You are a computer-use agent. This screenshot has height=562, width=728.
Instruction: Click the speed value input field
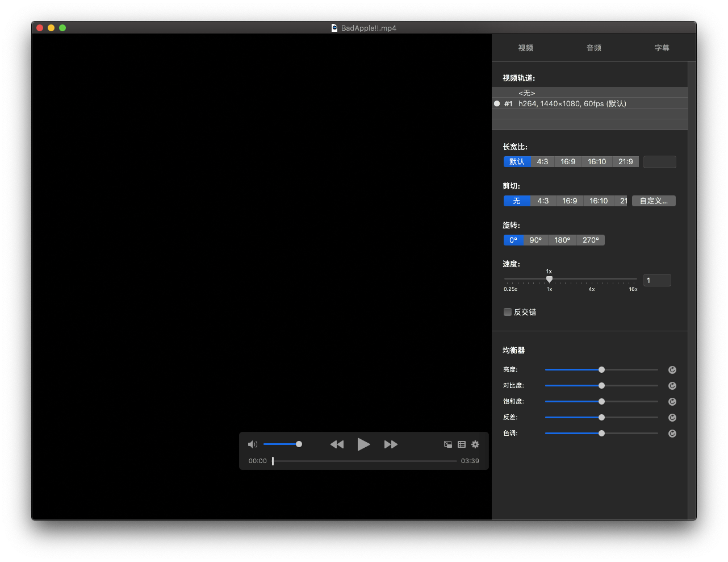pos(657,280)
